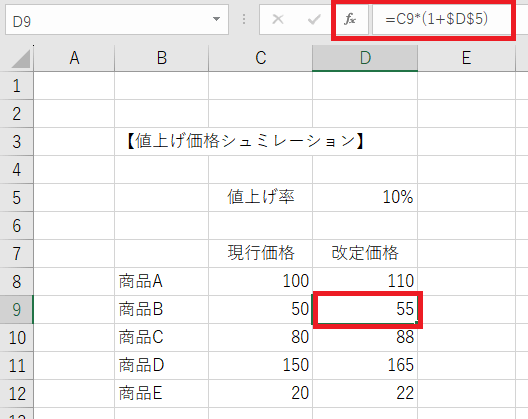Click the Select All triangle corner

(x=21, y=59)
